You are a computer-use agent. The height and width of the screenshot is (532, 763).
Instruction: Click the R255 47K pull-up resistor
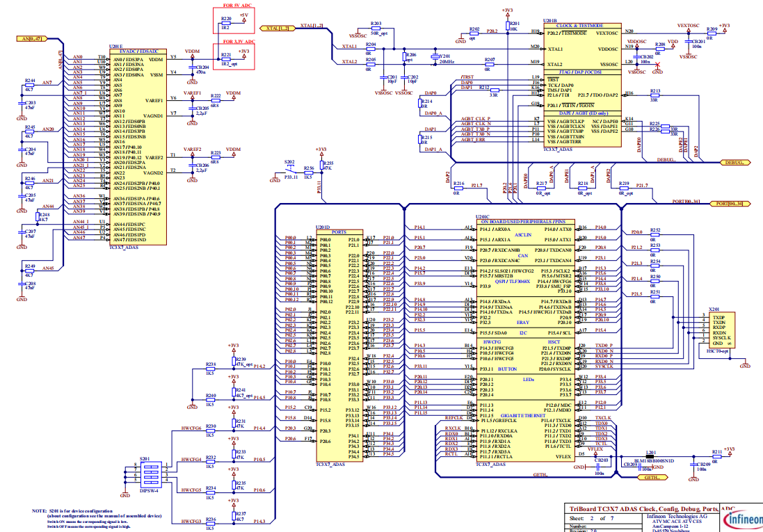point(321,166)
